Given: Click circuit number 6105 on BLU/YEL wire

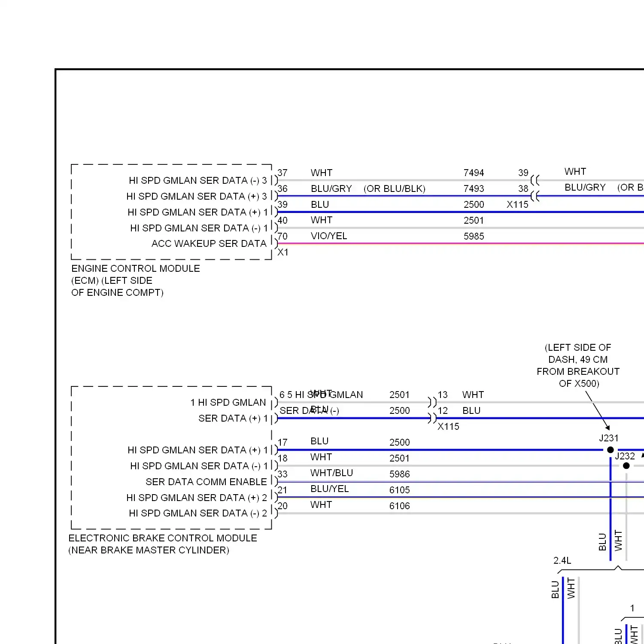Looking at the screenshot, I should click(399, 490).
